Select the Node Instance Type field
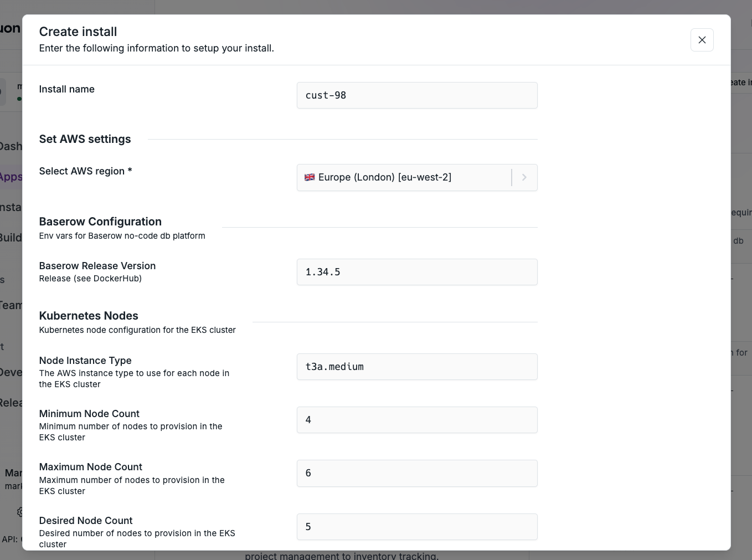The height and width of the screenshot is (560, 752). pos(417,367)
